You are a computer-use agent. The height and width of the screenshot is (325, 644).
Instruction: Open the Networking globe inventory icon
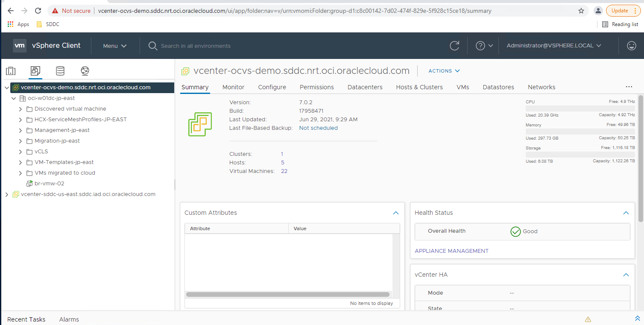tap(85, 71)
